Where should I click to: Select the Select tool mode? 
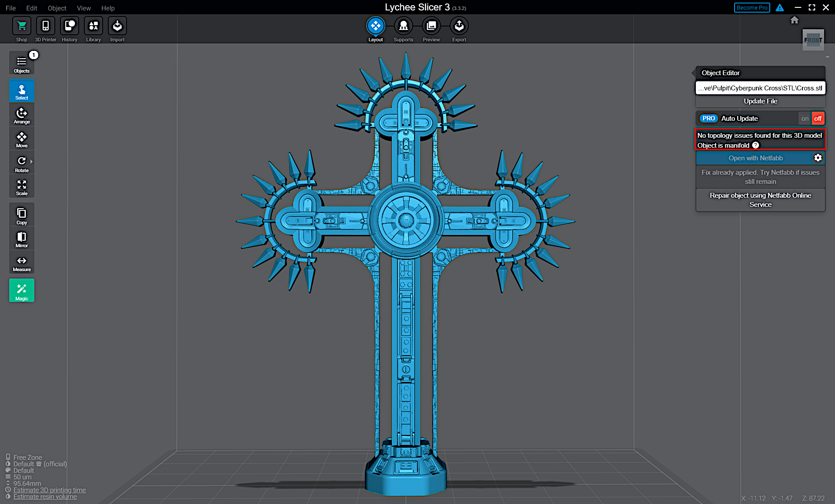pyautogui.click(x=21, y=90)
